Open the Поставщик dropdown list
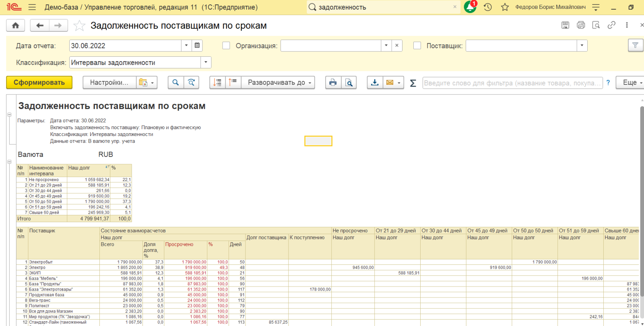 click(582, 45)
